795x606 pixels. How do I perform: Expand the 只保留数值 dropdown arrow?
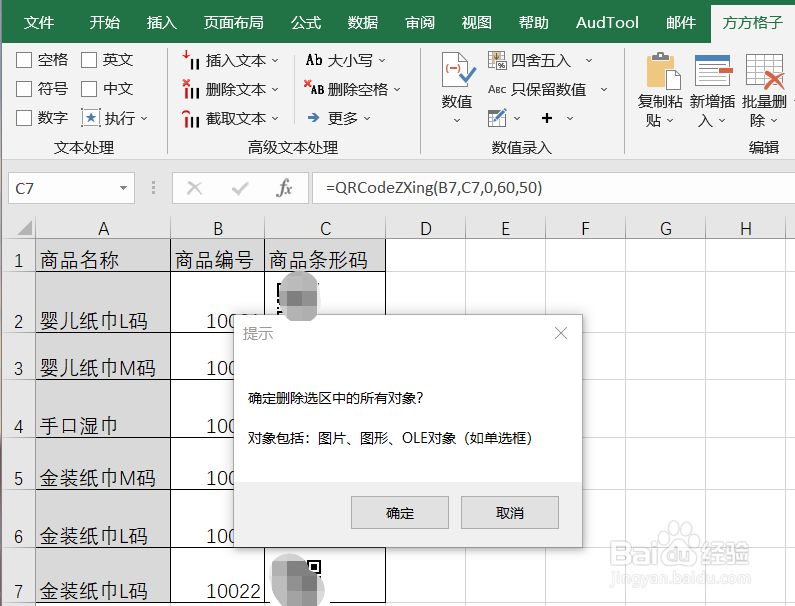[604, 89]
